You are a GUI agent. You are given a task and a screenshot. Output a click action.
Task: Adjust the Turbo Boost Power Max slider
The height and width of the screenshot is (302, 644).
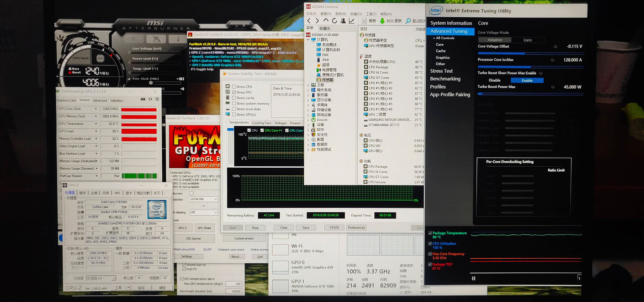[x=531, y=94]
